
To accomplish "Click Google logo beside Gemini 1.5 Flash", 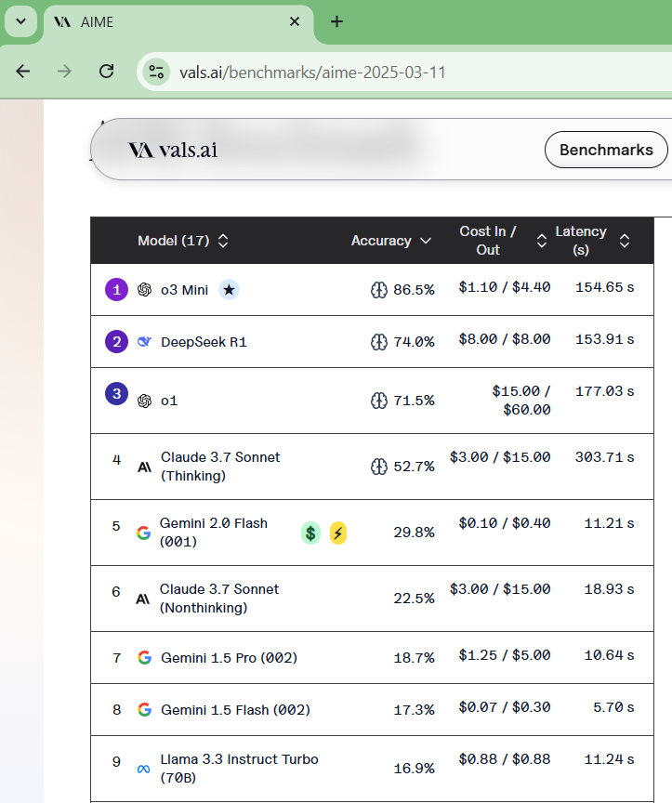I will click(x=144, y=710).
